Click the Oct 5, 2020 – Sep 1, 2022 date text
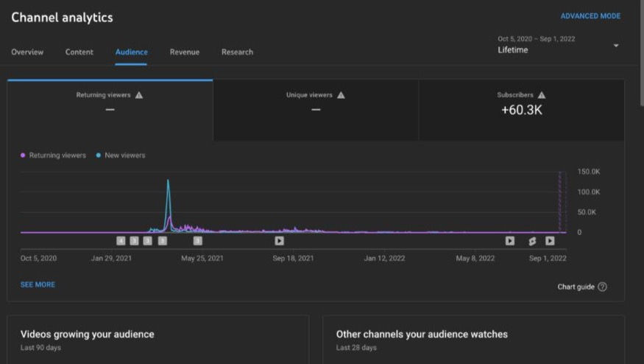Screen dimensions: 644x364 coord(537,39)
